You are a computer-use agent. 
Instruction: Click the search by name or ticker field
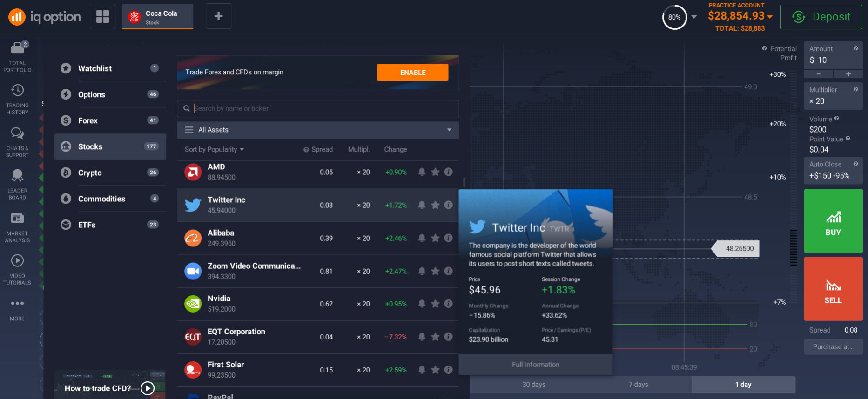(x=318, y=108)
